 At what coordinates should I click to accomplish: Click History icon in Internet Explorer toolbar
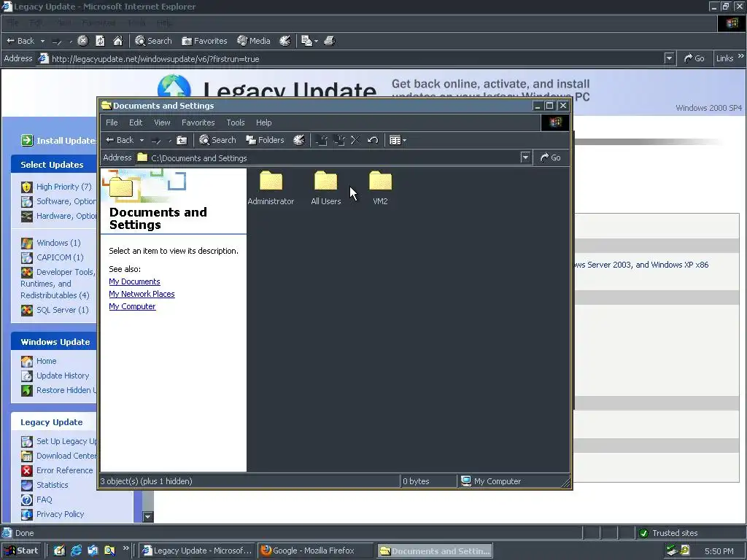(x=285, y=41)
